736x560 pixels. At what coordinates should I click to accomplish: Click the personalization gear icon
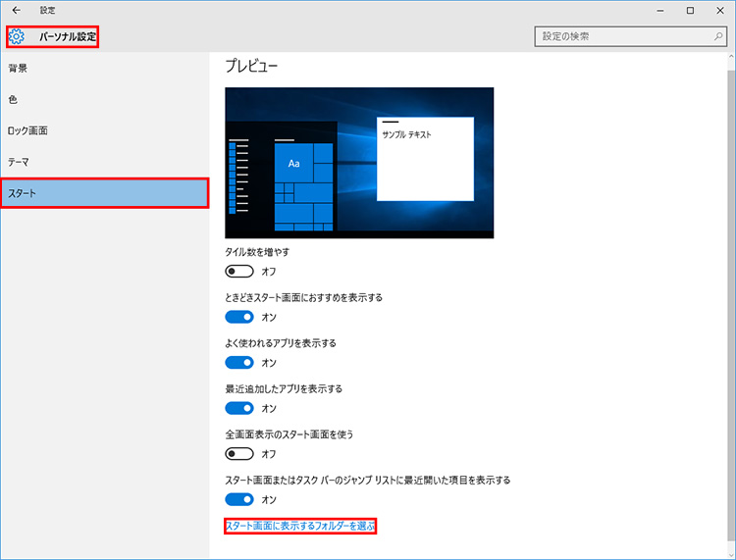pos(17,37)
